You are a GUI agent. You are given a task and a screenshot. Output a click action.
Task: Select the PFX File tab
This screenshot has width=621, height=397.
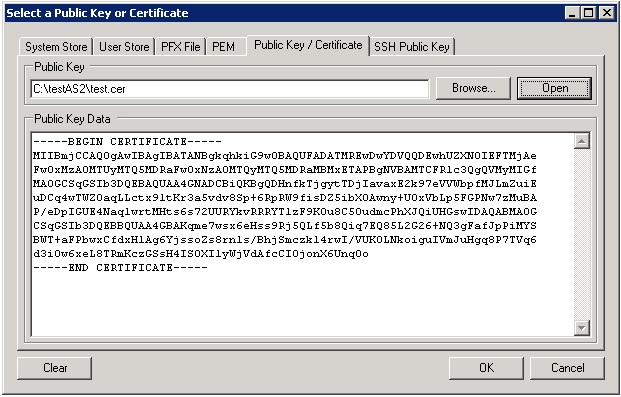pos(181,47)
